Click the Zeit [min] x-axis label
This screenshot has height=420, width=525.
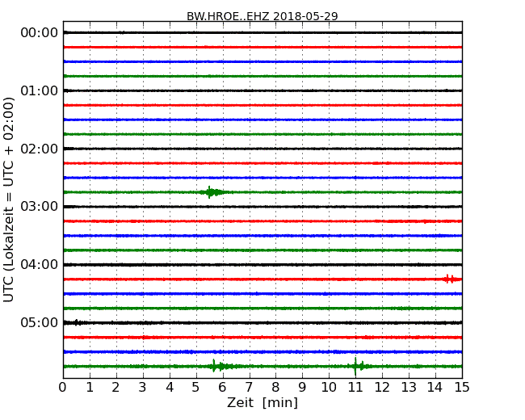pyautogui.click(x=262, y=402)
